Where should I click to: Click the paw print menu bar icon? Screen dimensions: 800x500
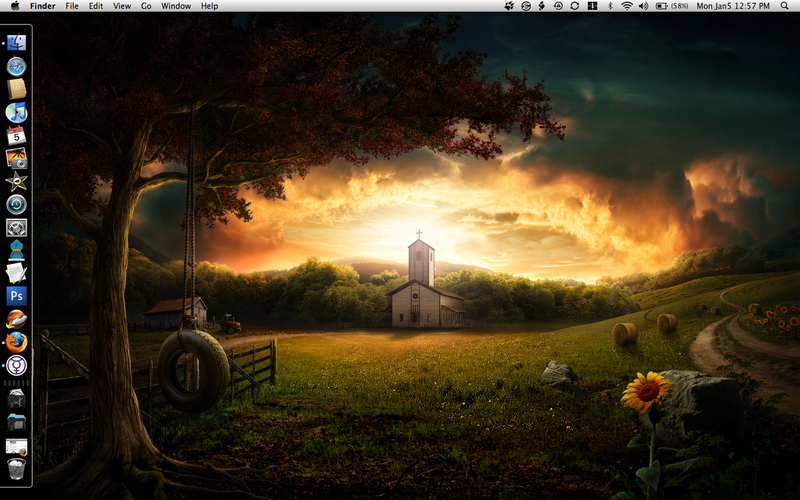(x=509, y=6)
